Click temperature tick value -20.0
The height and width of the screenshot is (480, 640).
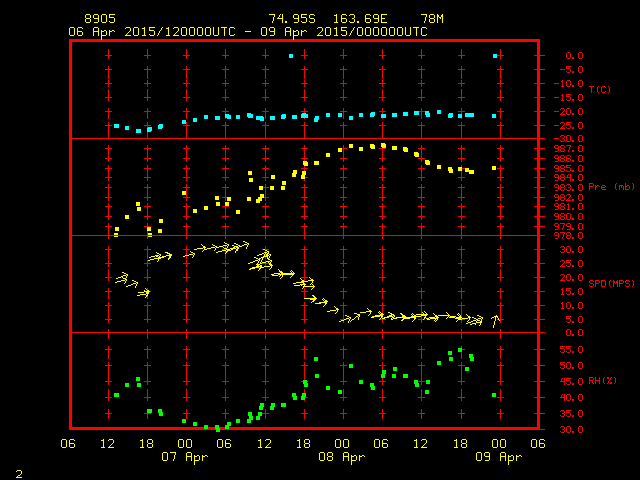pos(569,112)
